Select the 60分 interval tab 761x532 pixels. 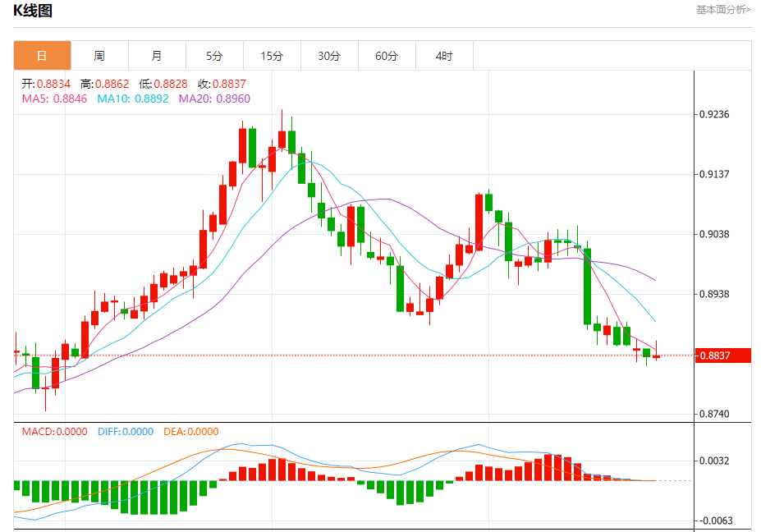[387, 56]
